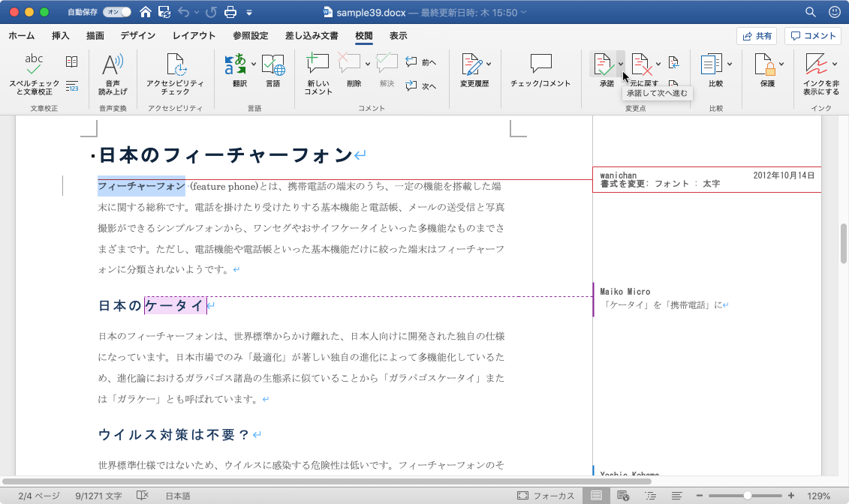849x504 pixels.
Task: Click the zoom slider in status bar
Action: 747,496
